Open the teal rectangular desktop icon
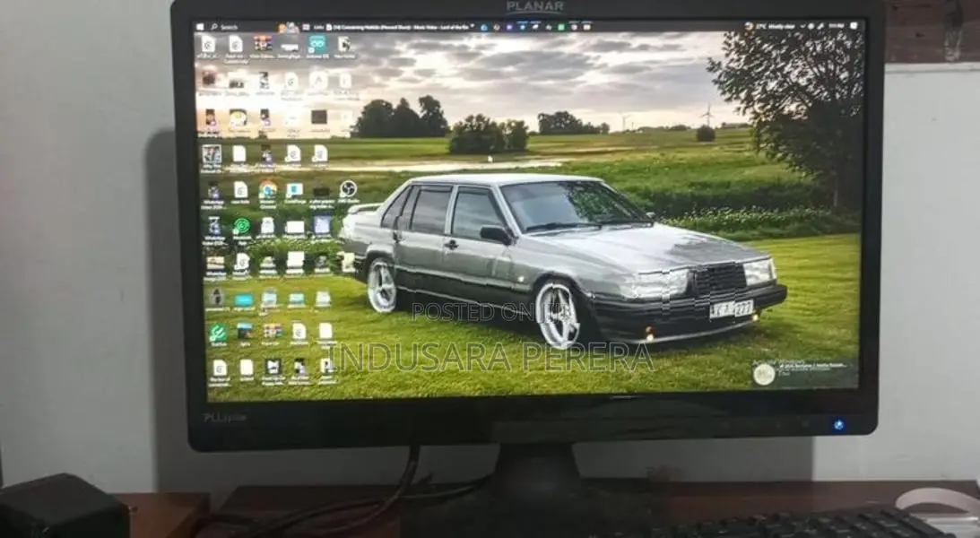This screenshot has height=538, width=980. (244, 300)
